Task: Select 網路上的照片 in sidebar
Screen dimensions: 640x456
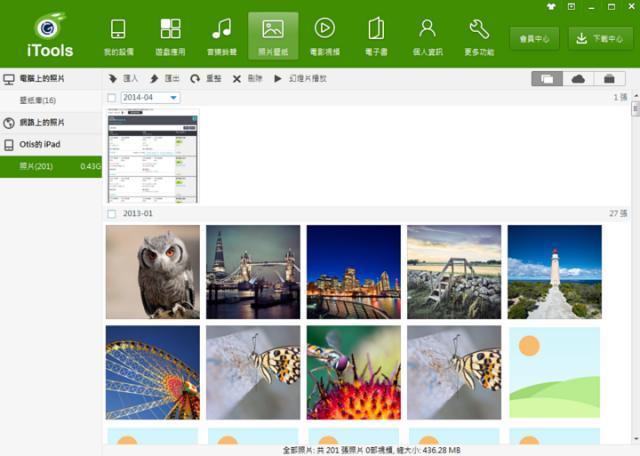Action: coord(51,122)
